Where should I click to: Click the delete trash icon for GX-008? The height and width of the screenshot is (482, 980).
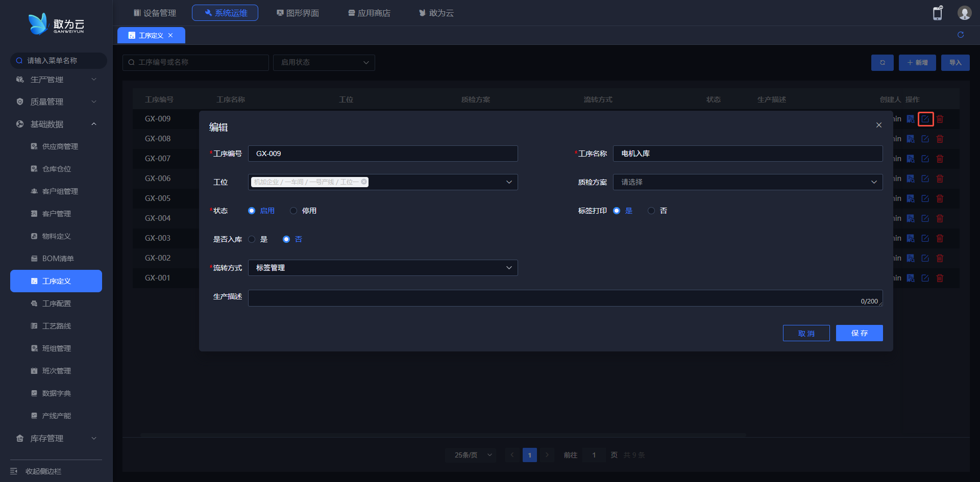pos(940,139)
